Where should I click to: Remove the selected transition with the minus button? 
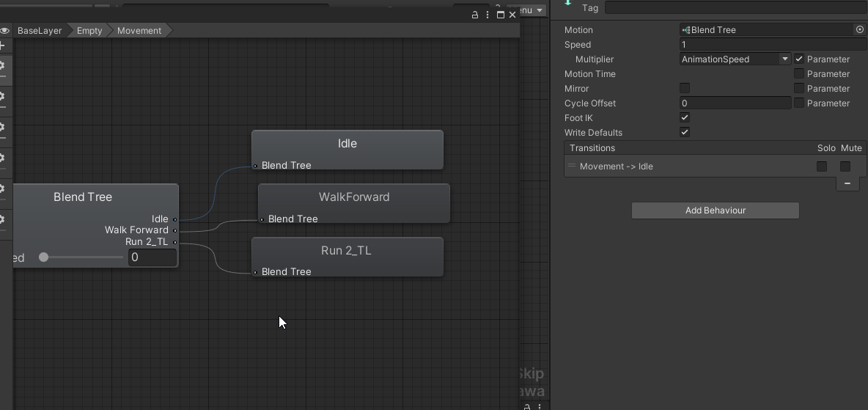[x=847, y=183]
